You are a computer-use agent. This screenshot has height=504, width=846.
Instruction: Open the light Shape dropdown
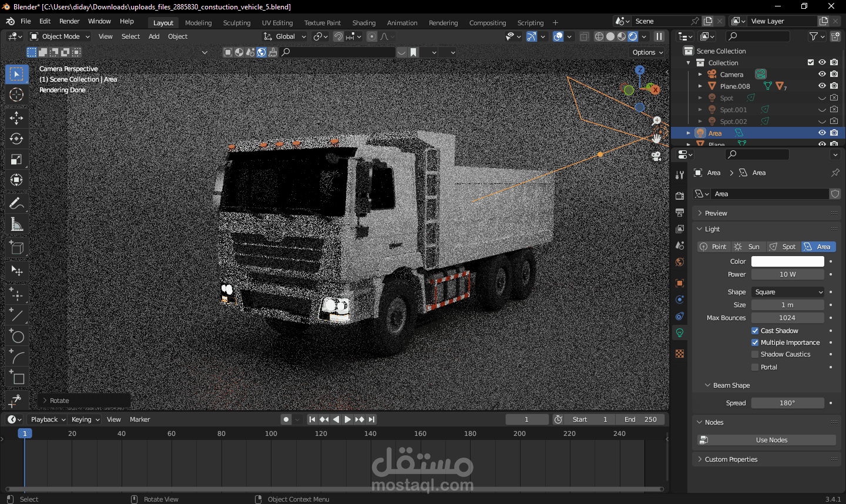pyautogui.click(x=788, y=292)
